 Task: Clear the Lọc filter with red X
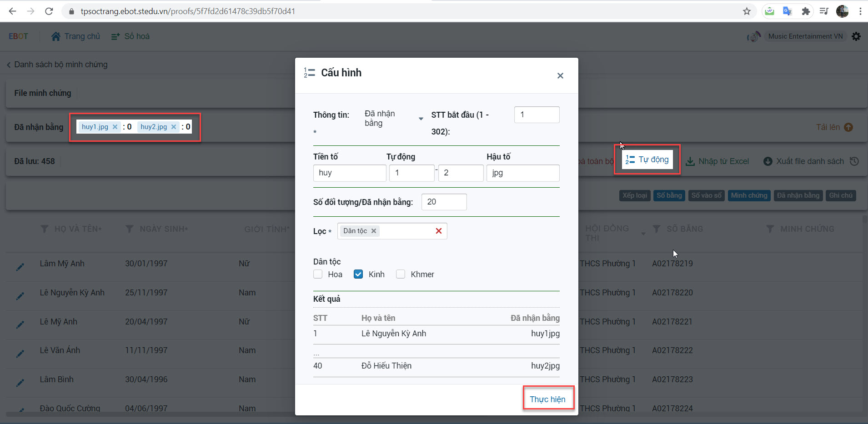tap(438, 231)
